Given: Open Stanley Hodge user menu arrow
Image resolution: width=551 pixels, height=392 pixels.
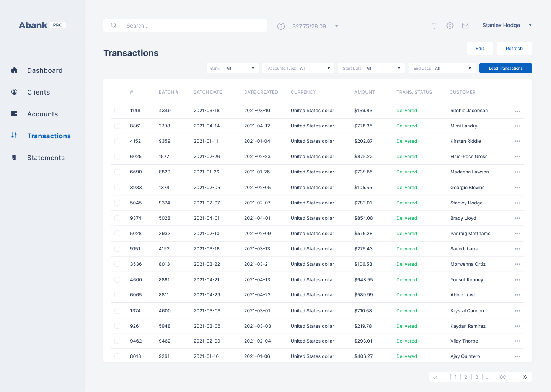Looking at the screenshot, I should [x=530, y=25].
